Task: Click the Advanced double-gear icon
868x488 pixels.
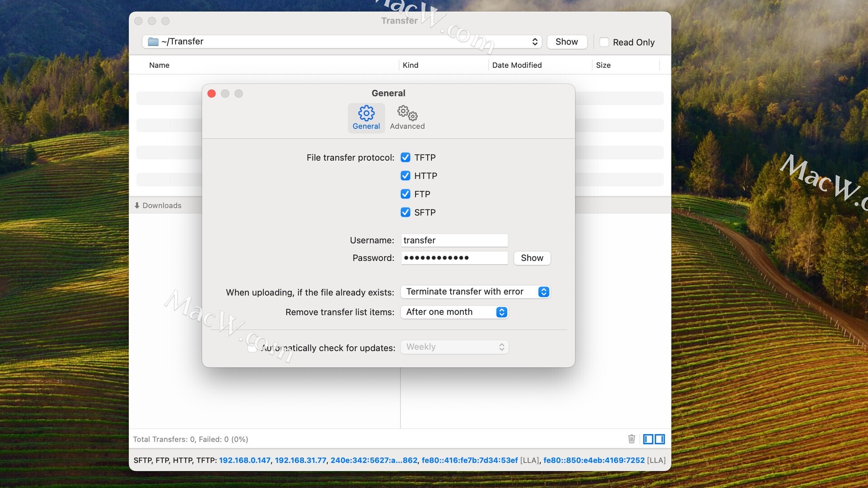Action: click(x=407, y=113)
